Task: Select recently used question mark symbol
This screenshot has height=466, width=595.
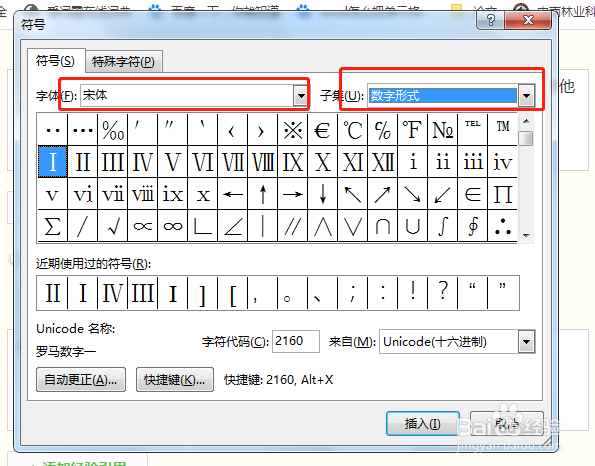Action: [442, 293]
